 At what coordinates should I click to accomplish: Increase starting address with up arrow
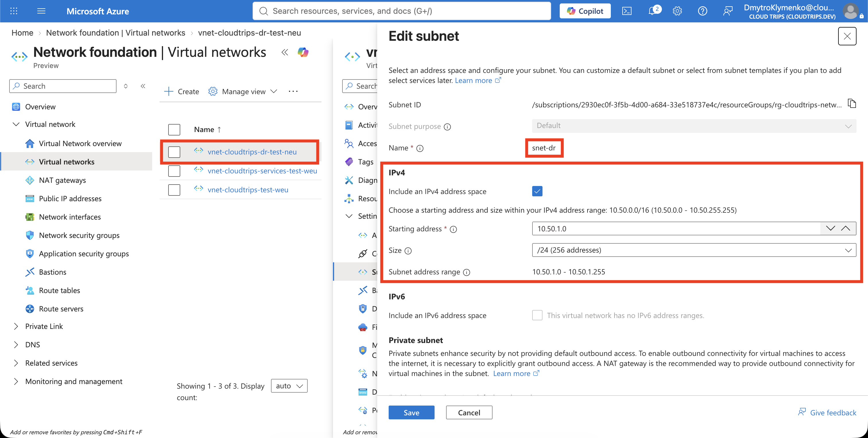[x=845, y=229]
